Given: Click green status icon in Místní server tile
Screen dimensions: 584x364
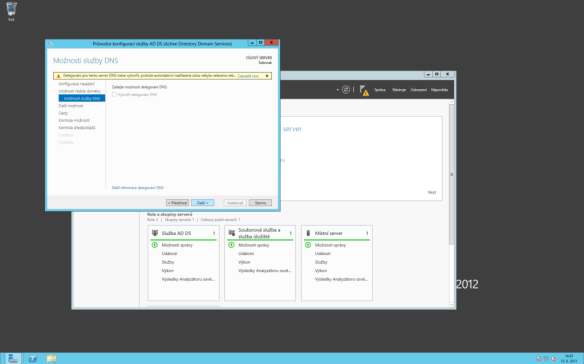Looking at the screenshot, I should tap(308, 245).
